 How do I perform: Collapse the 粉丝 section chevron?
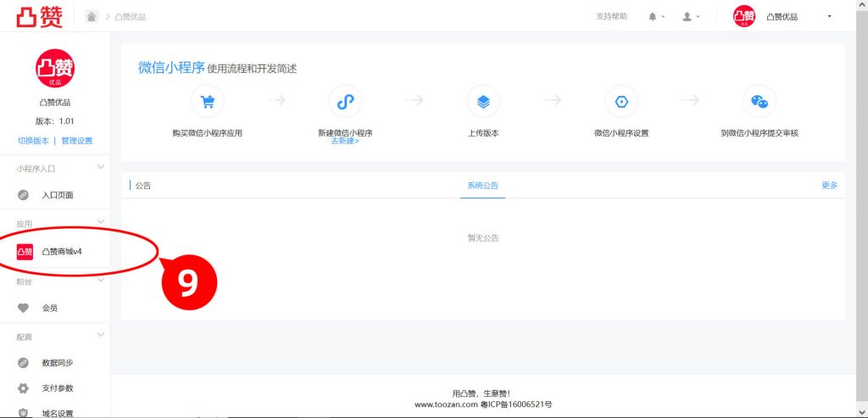click(101, 280)
